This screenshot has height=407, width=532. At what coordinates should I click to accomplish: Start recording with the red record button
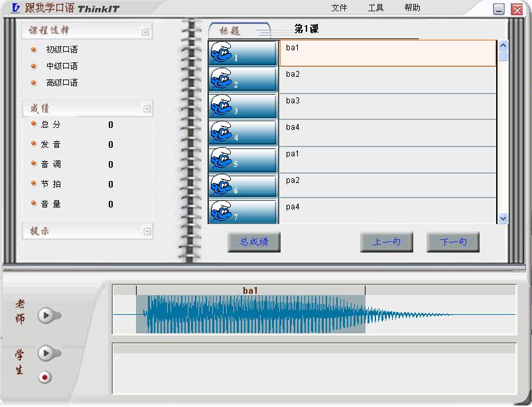coord(45,377)
